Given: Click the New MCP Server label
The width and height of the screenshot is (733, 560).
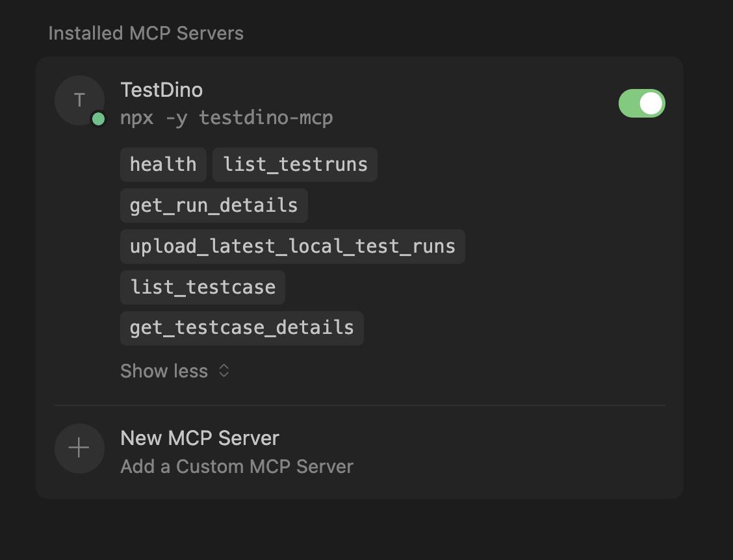Looking at the screenshot, I should click(x=199, y=438).
